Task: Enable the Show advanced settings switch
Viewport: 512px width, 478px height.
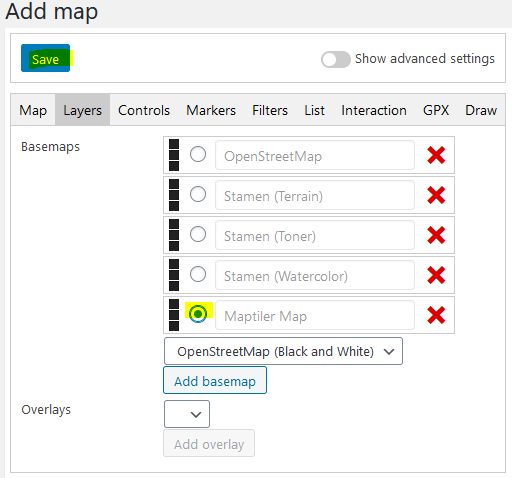Action: [x=336, y=59]
